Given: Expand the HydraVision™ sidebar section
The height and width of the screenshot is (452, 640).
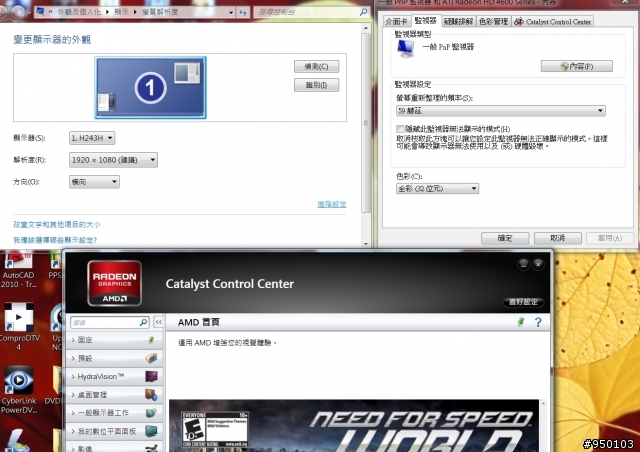Looking at the screenshot, I should pos(113,376).
